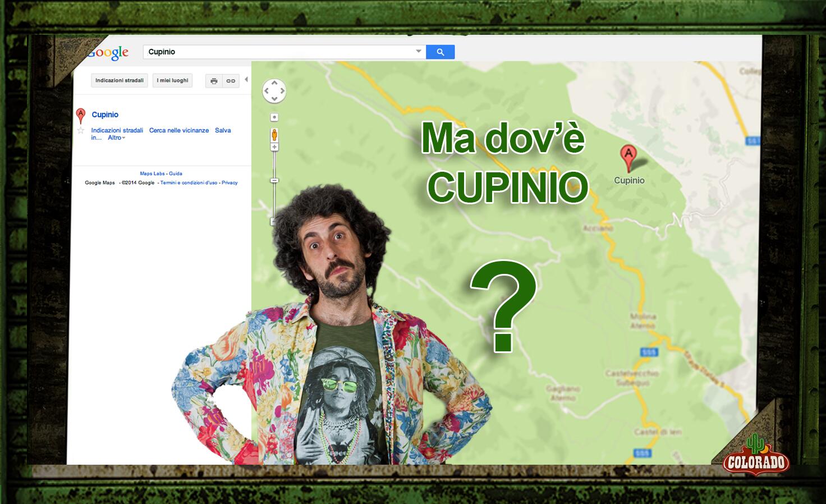Viewport: 826px width, 504px height.
Task: Open the Cupinio result link
Action: point(104,114)
